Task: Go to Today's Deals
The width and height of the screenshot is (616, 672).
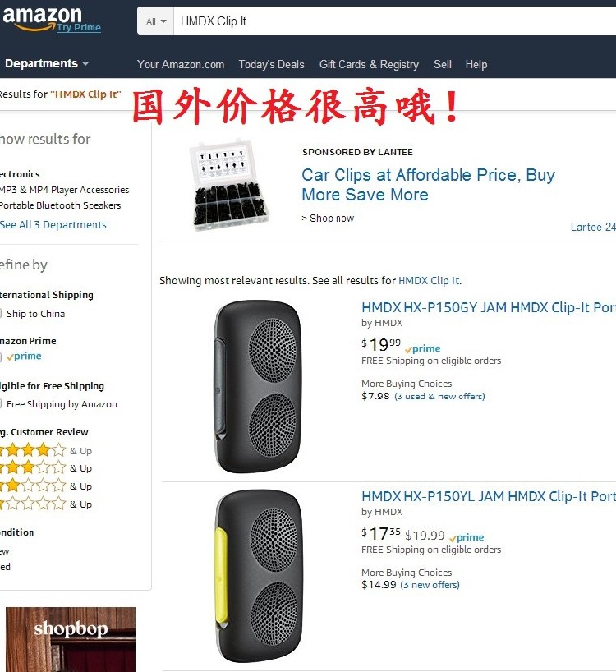Action: (271, 64)
